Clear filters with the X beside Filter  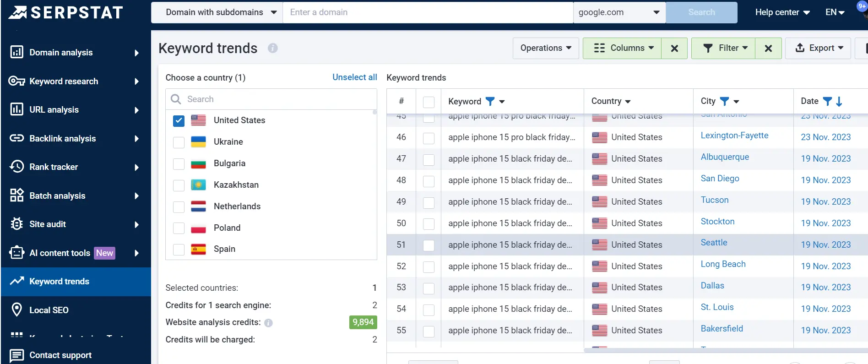coord(768,48)
